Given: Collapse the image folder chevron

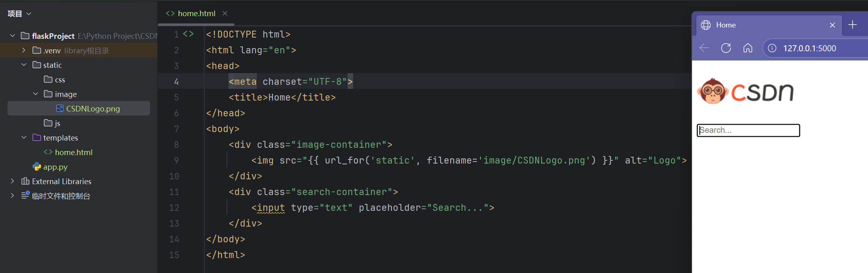Looking at the screenshot, I should [36, 94].
